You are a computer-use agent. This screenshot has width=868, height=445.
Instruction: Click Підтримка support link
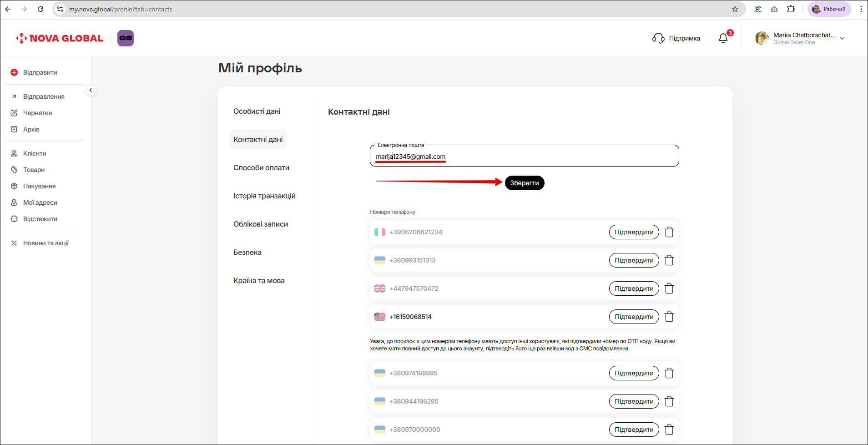pos(684,38)
